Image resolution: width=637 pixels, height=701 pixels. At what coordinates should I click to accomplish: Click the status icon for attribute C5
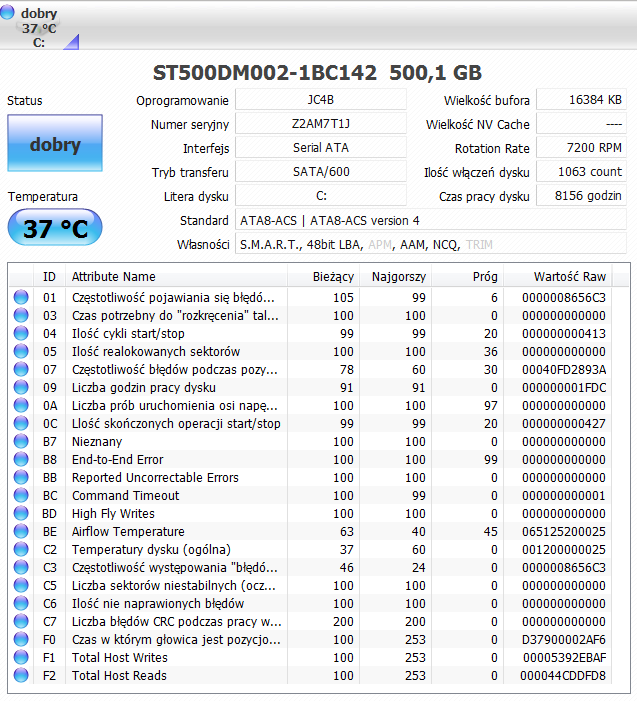coord(21,585)
